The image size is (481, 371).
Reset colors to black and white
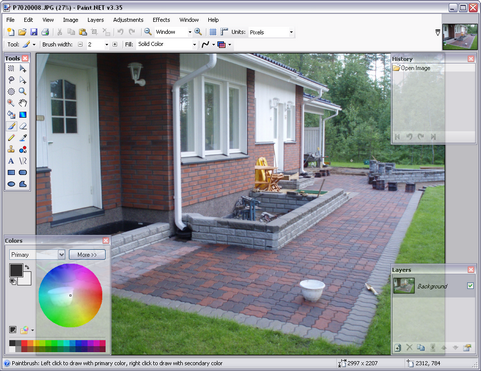click(x=13, y=282)
